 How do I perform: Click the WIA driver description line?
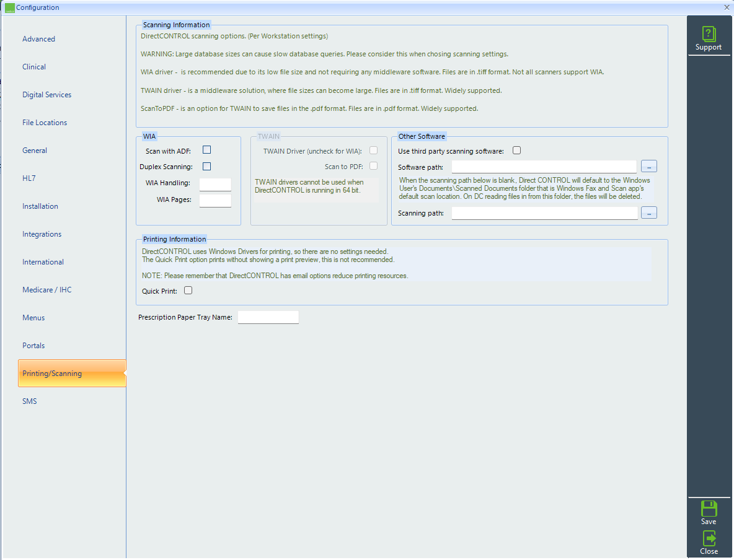[x=372, y=72]
